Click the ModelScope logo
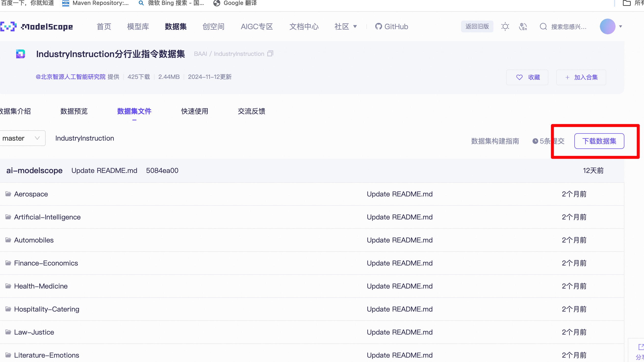This screenshot has height=362, width=644. (37, 26)
